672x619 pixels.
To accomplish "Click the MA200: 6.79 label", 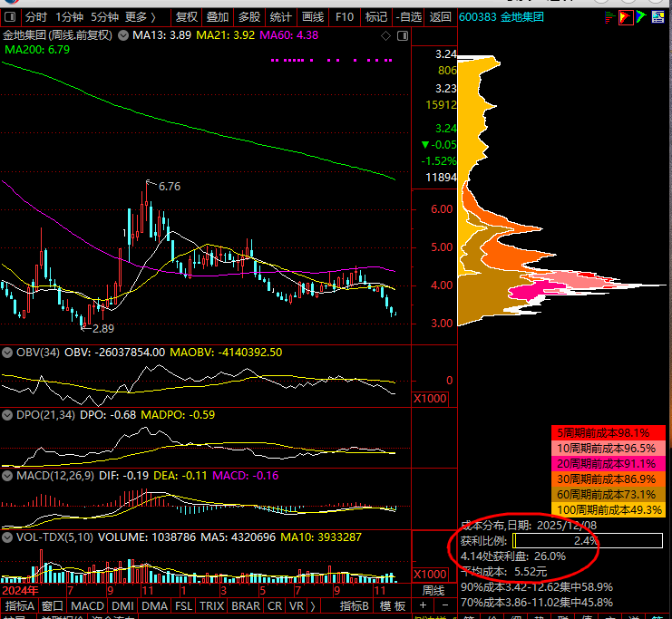I will [37, 50].
